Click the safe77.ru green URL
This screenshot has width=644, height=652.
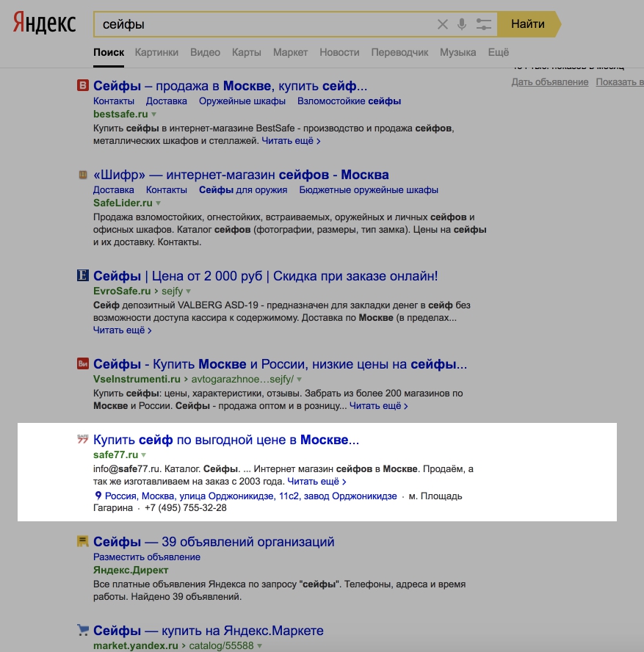coord(115,455)
